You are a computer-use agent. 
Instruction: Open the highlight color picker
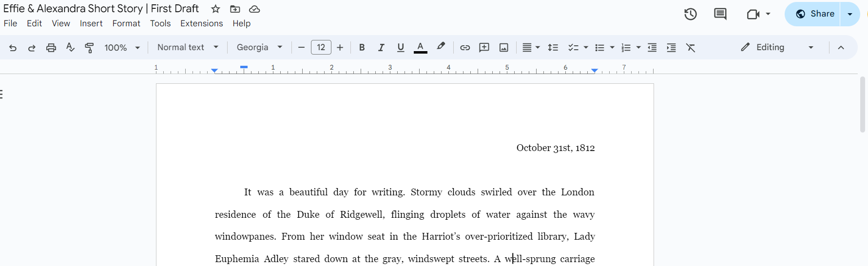[441, 47]
